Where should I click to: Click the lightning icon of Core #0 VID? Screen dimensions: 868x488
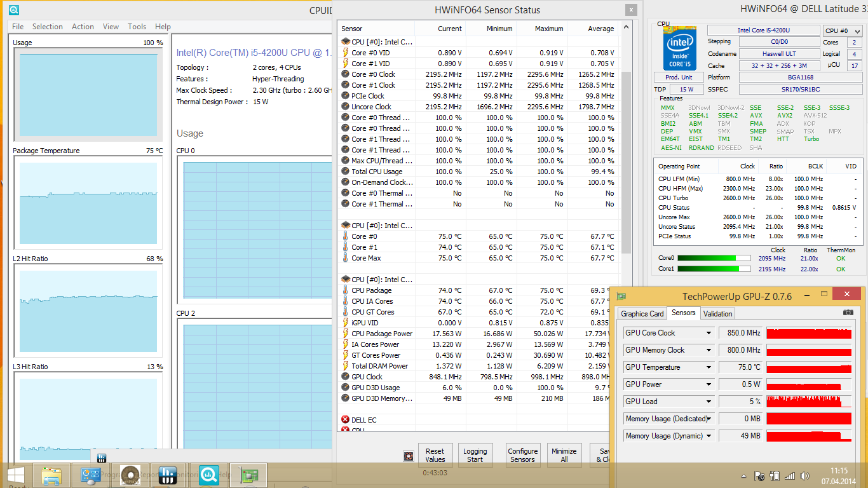click(345, 53)
